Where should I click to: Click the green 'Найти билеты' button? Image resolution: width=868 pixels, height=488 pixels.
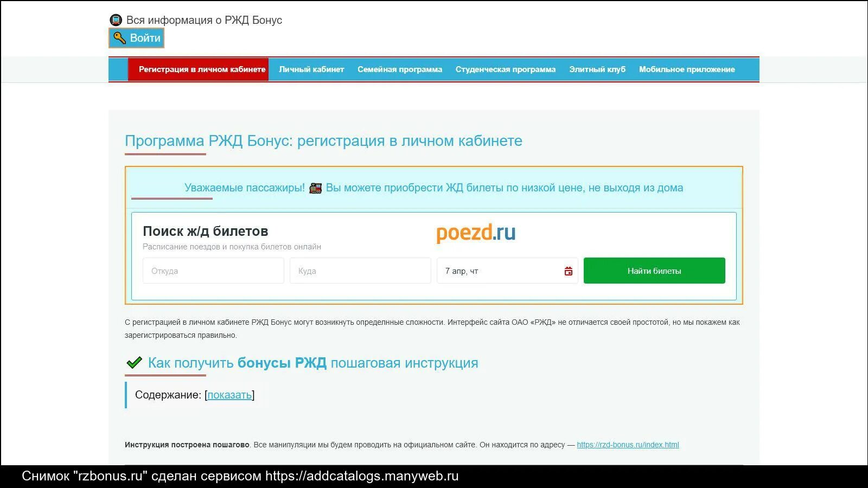(x=654, y=271)
